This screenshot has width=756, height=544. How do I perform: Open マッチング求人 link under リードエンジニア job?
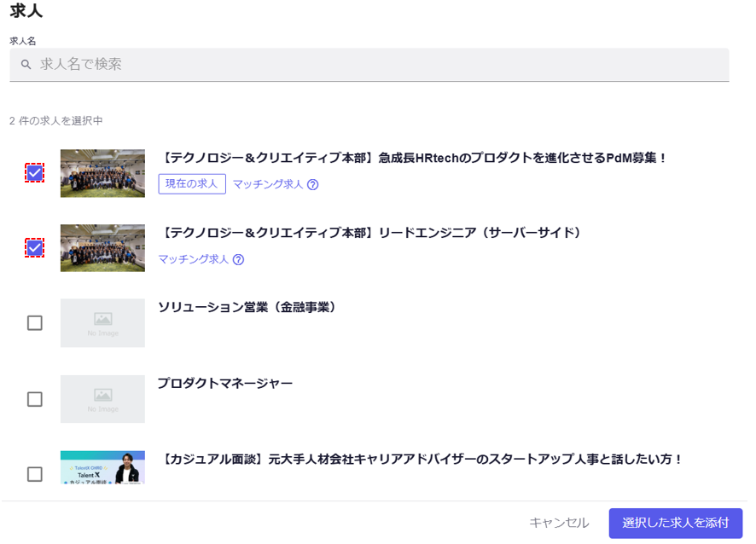(194, 260)
